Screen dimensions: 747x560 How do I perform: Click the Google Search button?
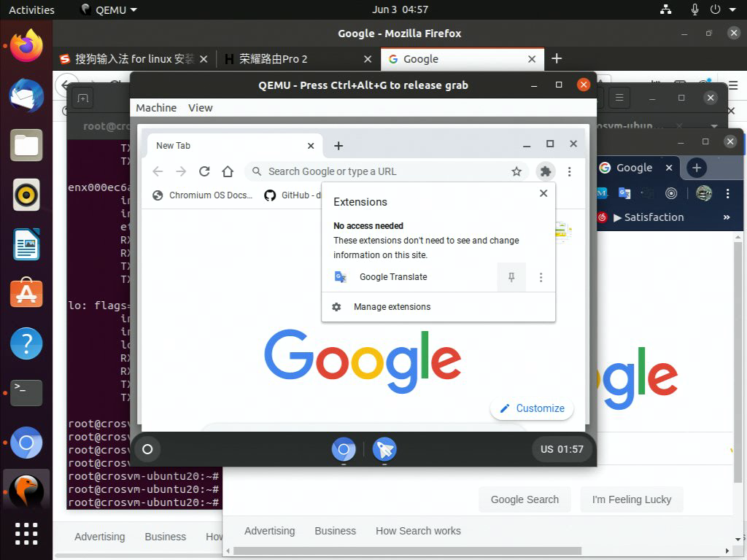525,499
